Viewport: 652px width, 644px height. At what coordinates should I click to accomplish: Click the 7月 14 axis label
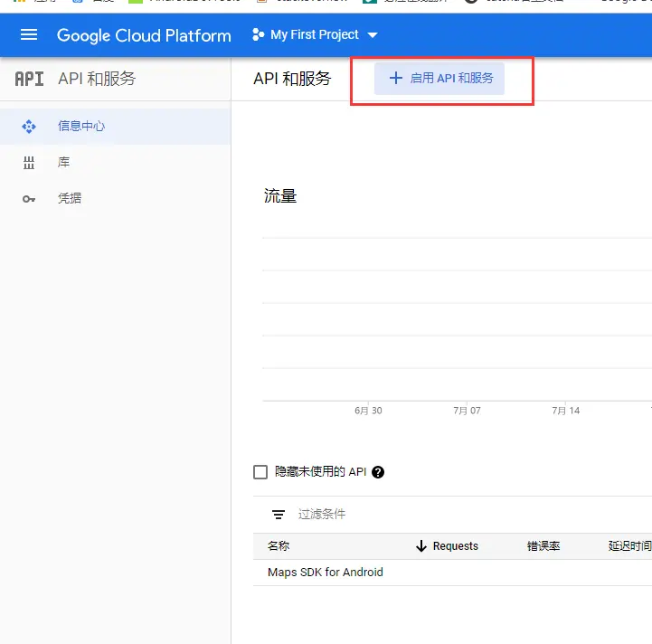[x=565, y=411]
